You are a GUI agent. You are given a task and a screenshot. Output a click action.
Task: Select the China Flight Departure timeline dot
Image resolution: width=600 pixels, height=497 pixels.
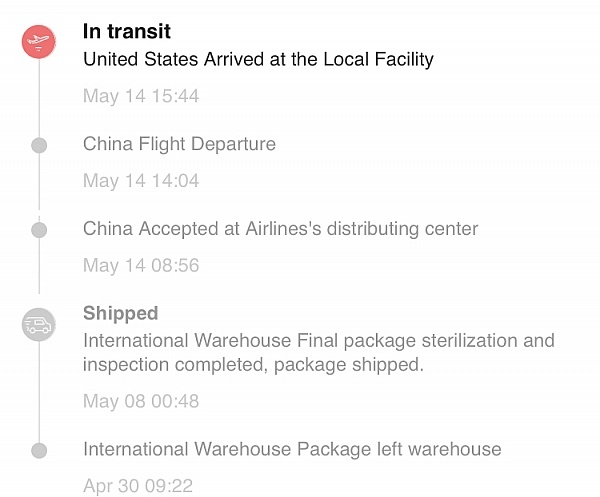(39, 146)
